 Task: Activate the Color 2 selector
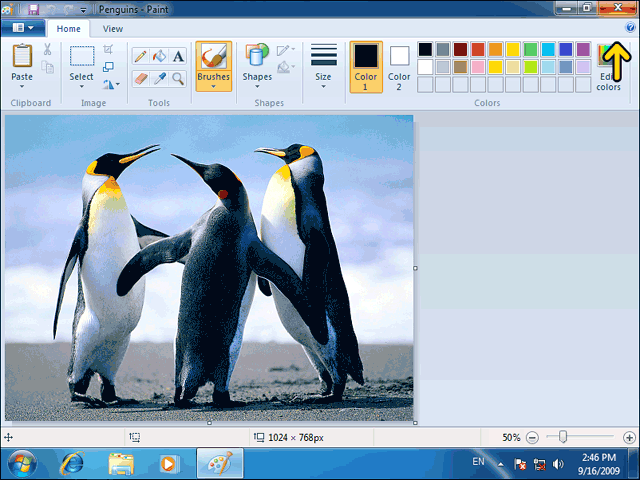coord(399,67)
